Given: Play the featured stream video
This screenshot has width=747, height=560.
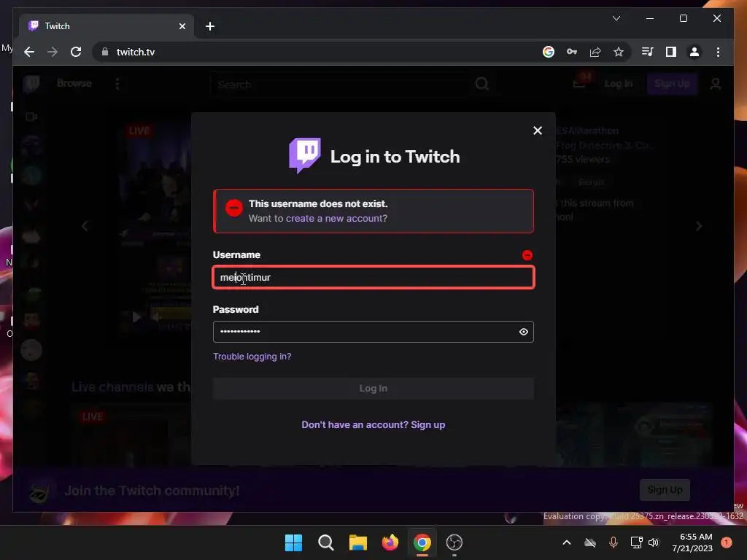Looking at the screenshot, I should 136,316.
